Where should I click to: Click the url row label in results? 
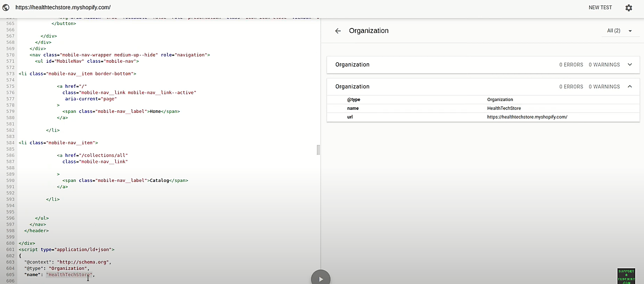click(350, 117)
